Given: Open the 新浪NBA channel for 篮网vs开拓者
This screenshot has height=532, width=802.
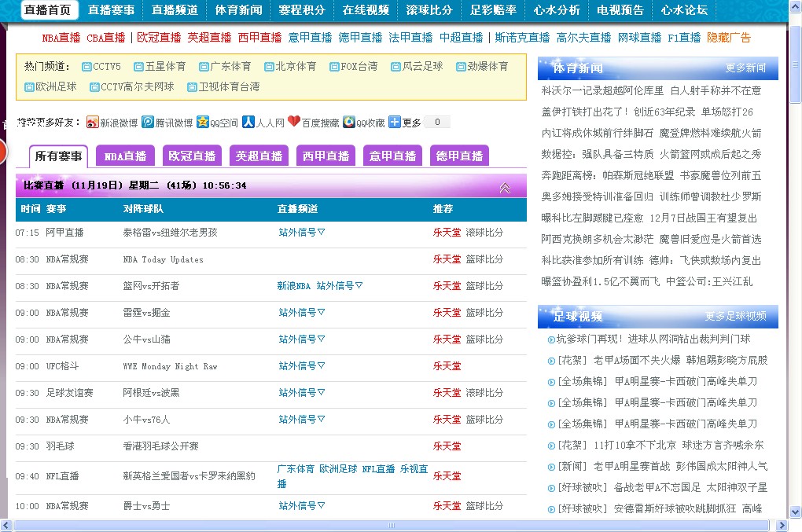Looking at the screenshot, I should coord(293,286).
